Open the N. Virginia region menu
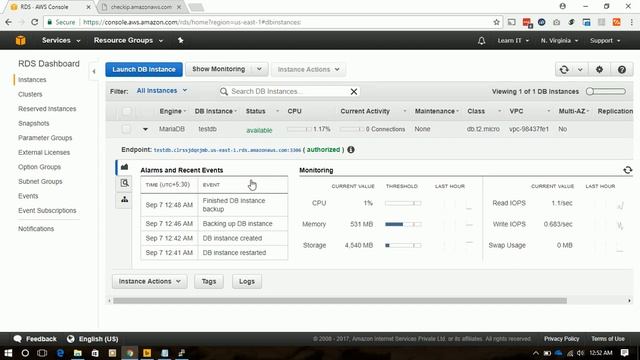The width and height of the screenshot is (640, 360). (559, 41)
